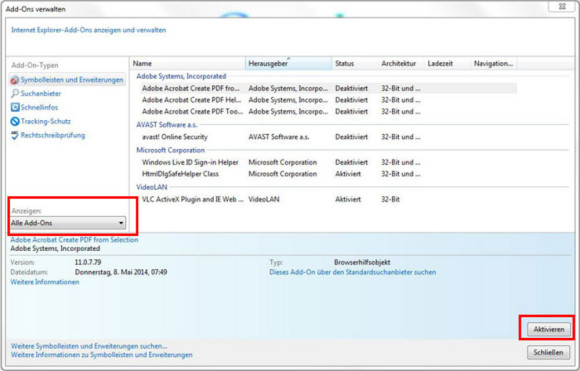Click Dieses Add-On über den Standardsuchanbieter suchen
580x371 pixels.
tap(353, 272)
